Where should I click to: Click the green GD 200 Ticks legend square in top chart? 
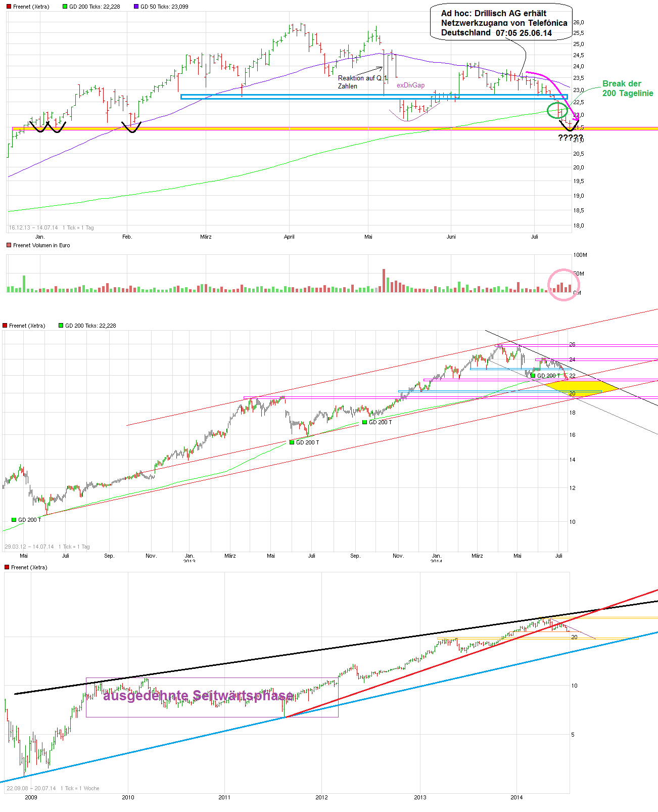(65, 7)
